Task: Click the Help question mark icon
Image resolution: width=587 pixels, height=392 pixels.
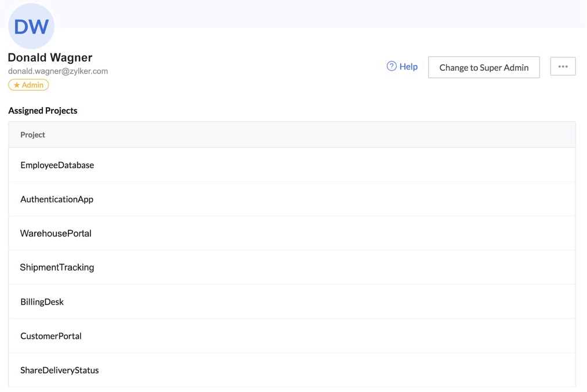Action: point(392,66)
